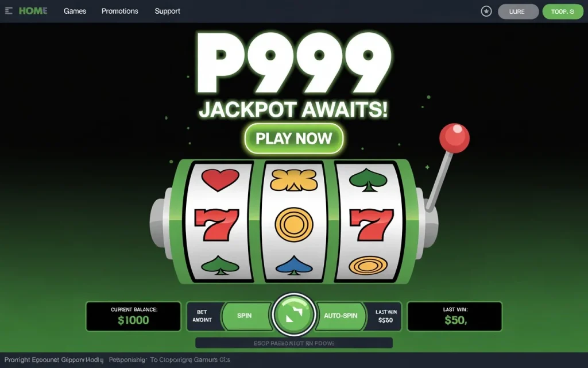
Task: Click the PLAY NOW button
Action: pos(294,139)
